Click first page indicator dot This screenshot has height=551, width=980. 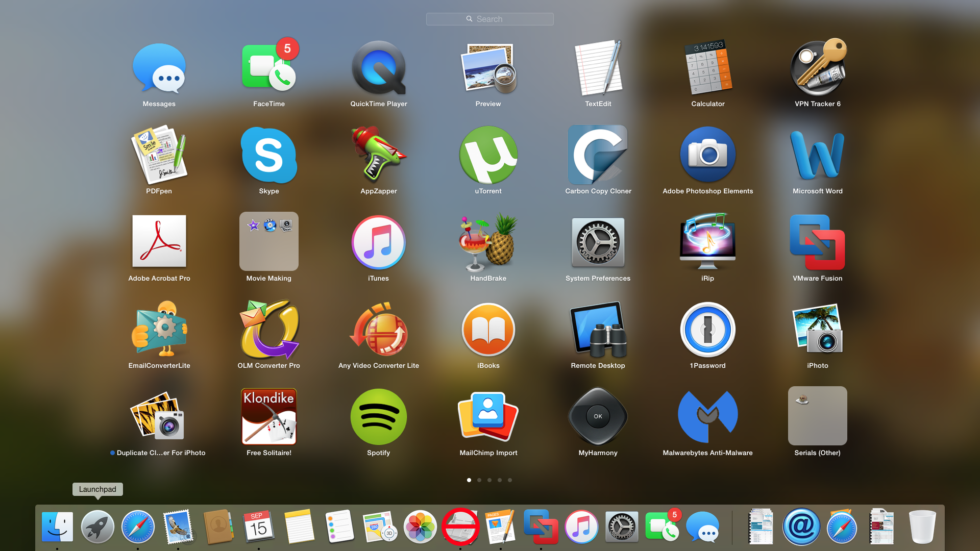click(x=469, y=480)
